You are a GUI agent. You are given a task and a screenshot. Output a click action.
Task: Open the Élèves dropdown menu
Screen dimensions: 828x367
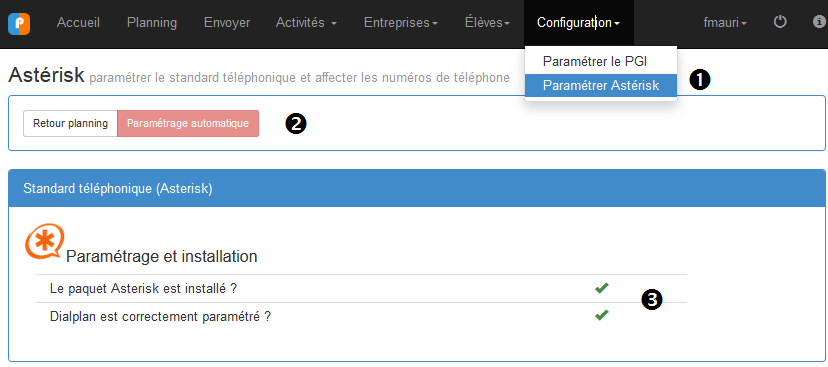pos(487,23)
